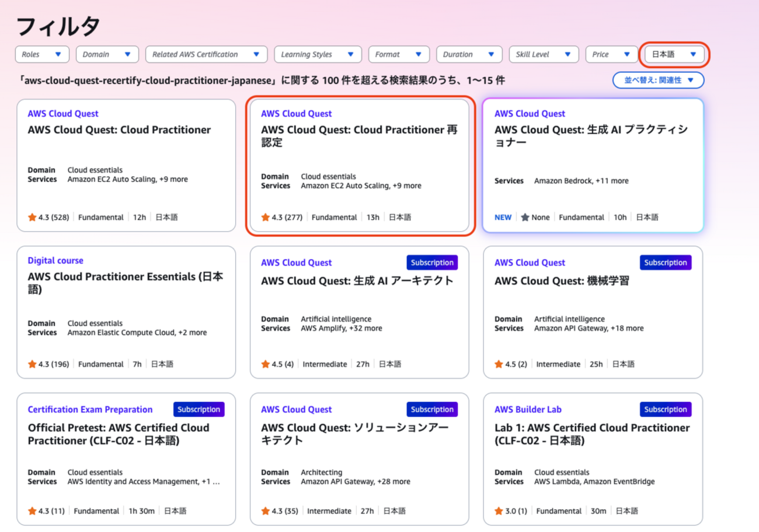Click the Digital course category label
The image size is (759, 532).
tap(55, 261)
